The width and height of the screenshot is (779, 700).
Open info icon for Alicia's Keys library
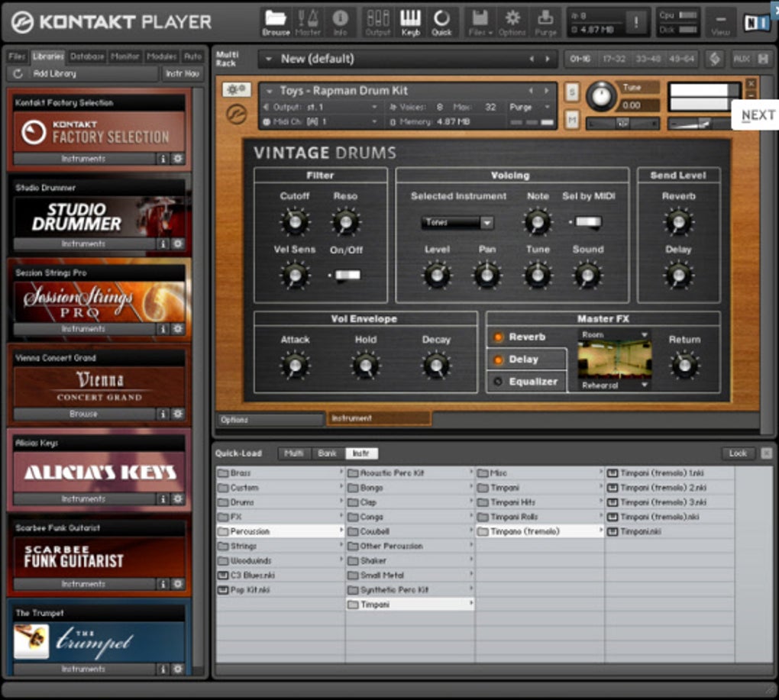point(163,498)
